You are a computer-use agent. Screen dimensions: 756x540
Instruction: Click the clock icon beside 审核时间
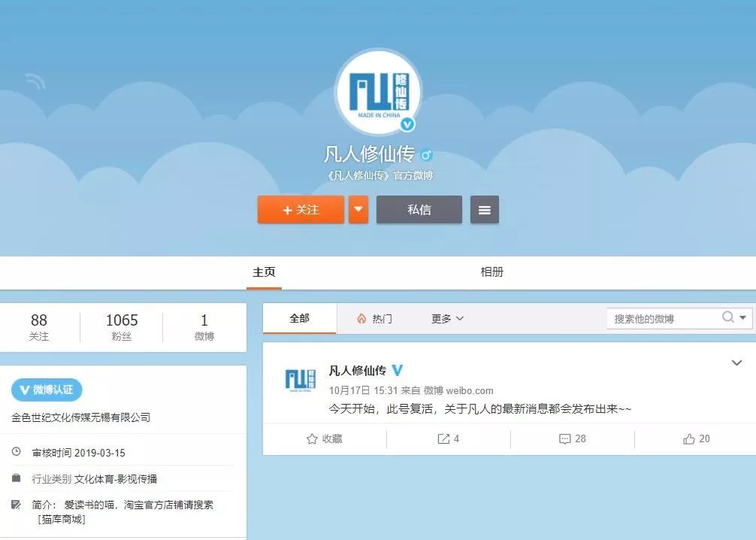point(17,452)
